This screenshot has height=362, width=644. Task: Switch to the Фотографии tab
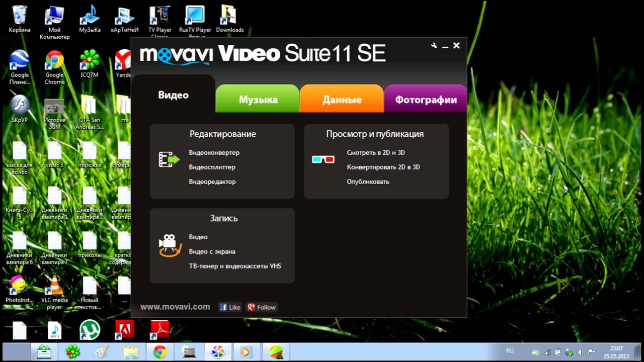pos(426,100)
